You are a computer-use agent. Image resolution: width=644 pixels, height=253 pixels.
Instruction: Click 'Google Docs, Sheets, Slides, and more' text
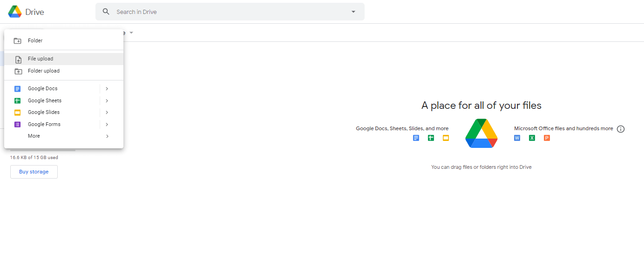[402, 128]
